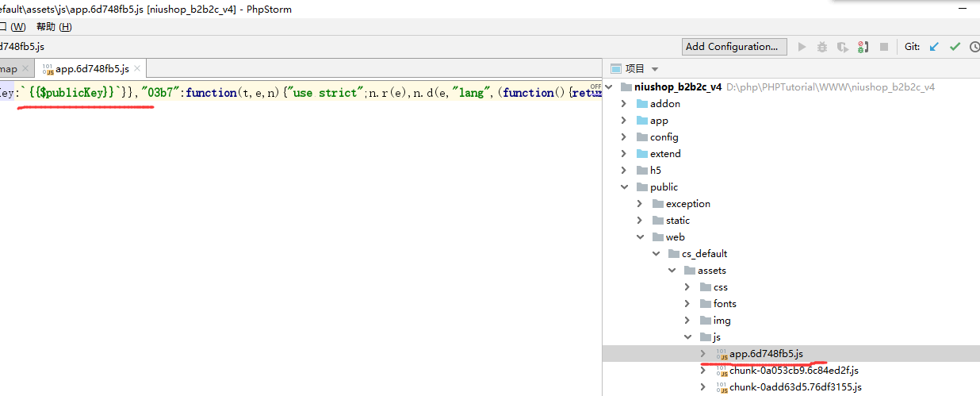
Task: Click the Git Commit checkmark icon
Action: [955, 47]
